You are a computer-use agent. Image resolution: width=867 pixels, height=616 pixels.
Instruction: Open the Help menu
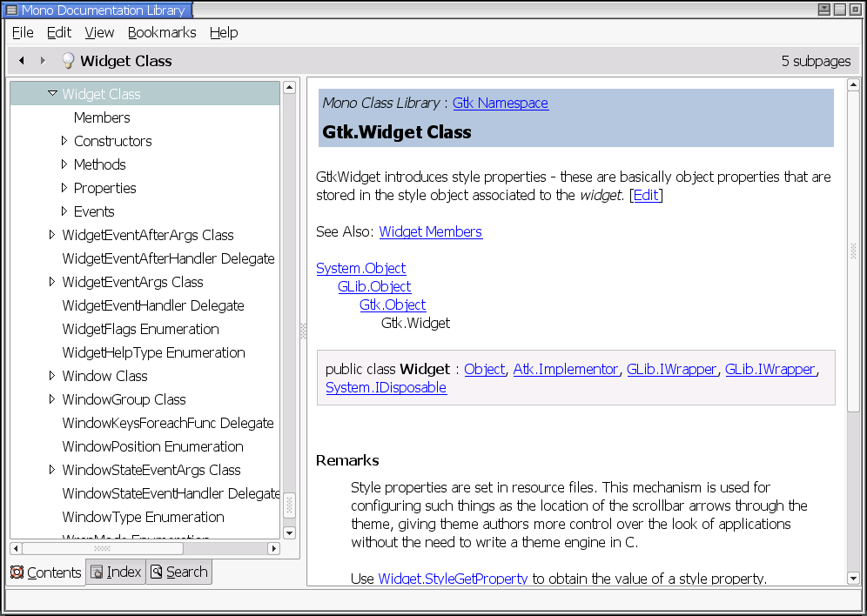pos(224,32)
